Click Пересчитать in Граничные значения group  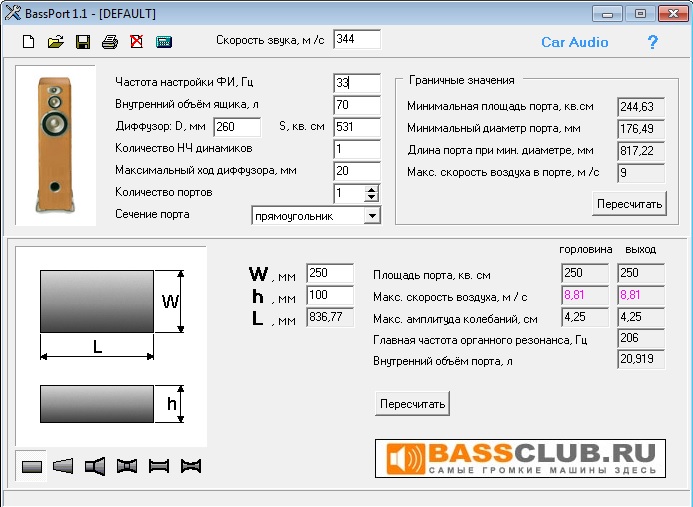[x=629, y=204]
